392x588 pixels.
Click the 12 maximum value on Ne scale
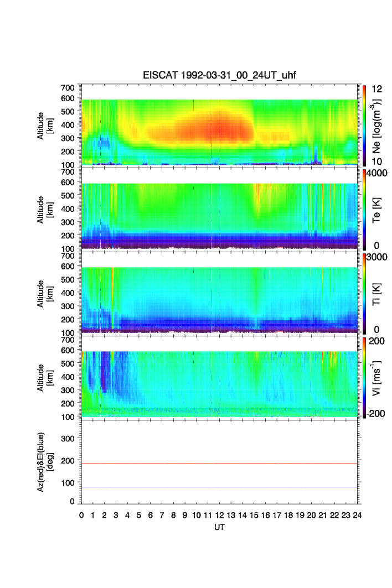pos(376,89)
